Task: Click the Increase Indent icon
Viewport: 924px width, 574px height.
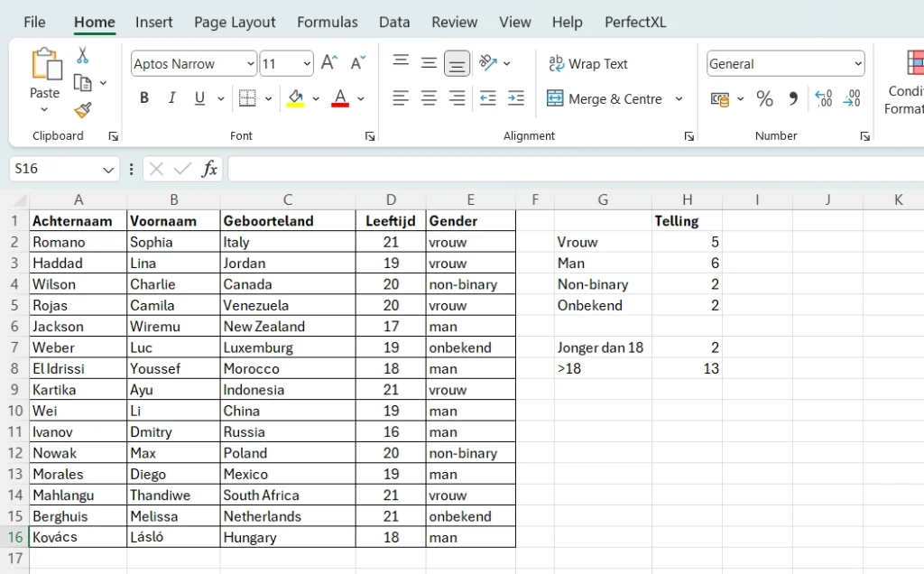Action: point(516,99)
